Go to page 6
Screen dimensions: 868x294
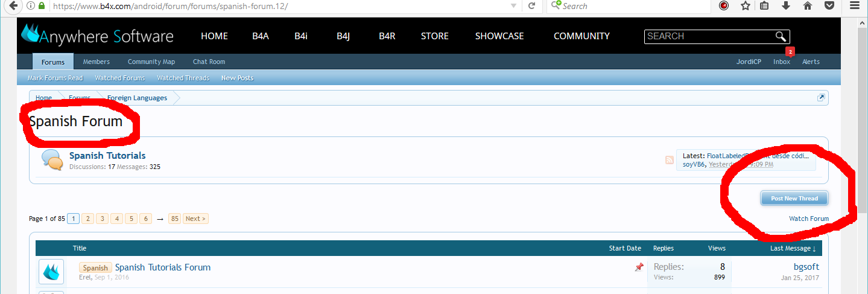(x=145, y=219)
